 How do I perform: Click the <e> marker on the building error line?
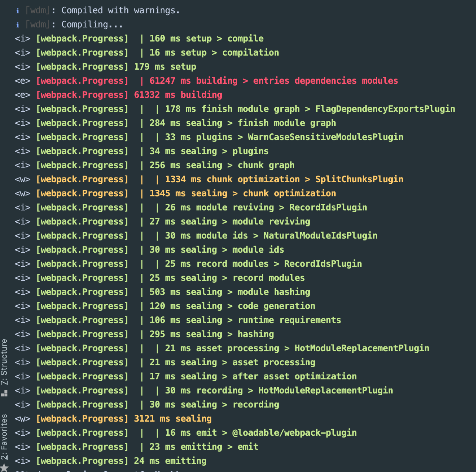pos(22,94)
